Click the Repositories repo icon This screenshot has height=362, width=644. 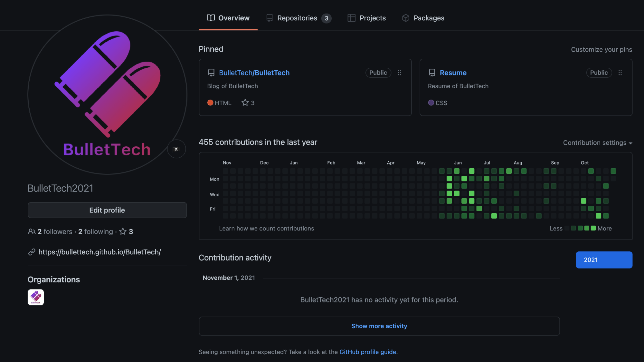[x=270, y=18]
